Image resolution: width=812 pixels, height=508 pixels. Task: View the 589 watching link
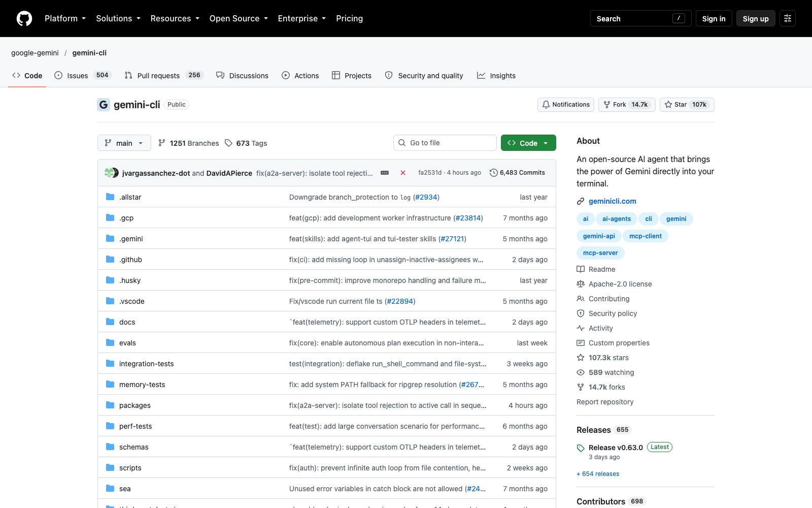pos(606,372)
